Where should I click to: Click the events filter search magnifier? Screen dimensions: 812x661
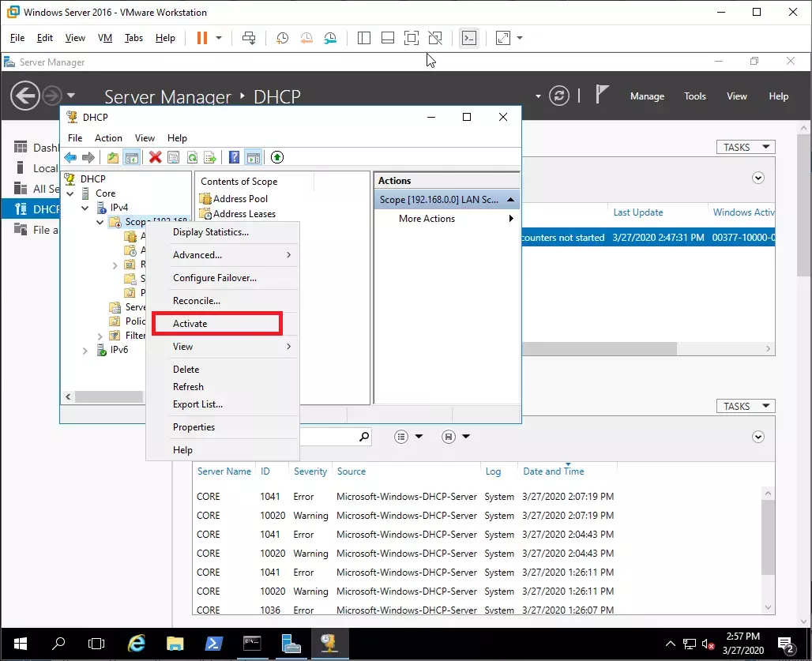click(365, 437)
